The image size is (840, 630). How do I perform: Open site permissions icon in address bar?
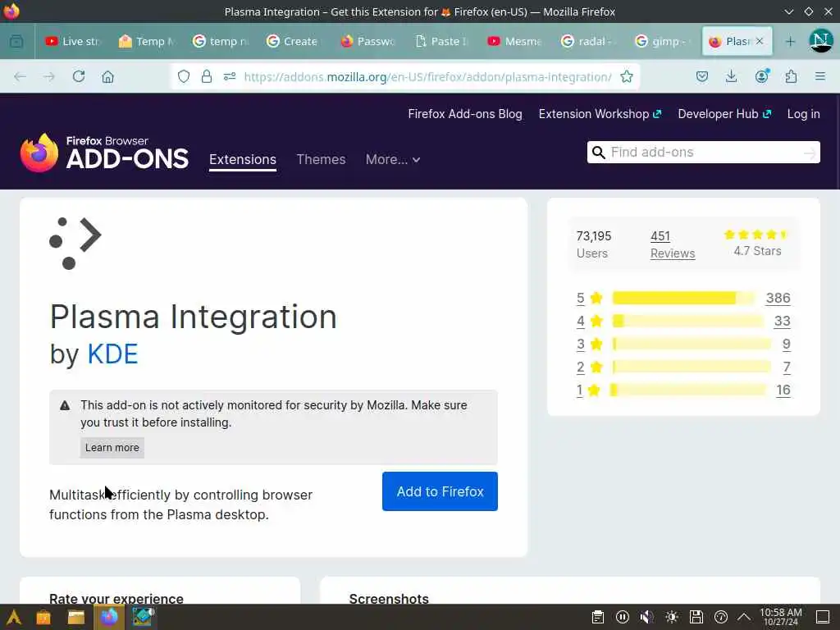tap(230, 76)
